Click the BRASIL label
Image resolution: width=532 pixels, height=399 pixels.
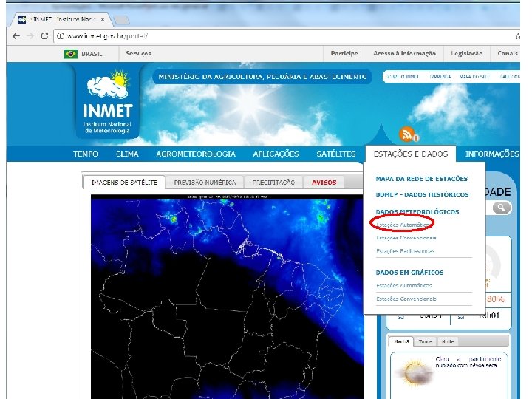[92, 54]
